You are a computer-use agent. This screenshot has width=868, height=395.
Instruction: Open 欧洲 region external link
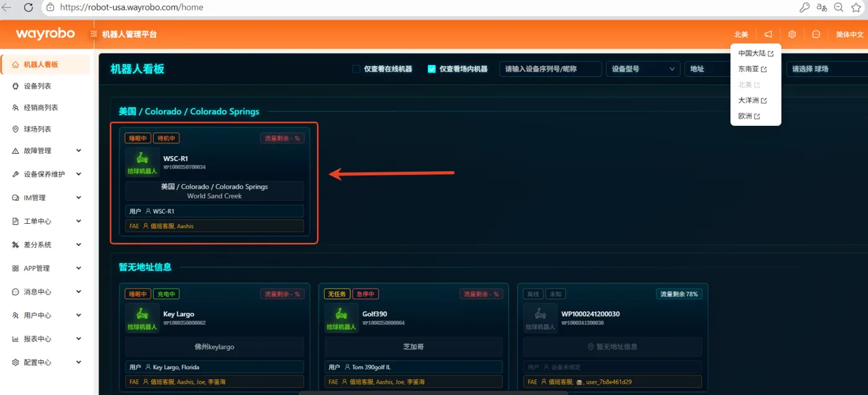(x=749, y=116)
